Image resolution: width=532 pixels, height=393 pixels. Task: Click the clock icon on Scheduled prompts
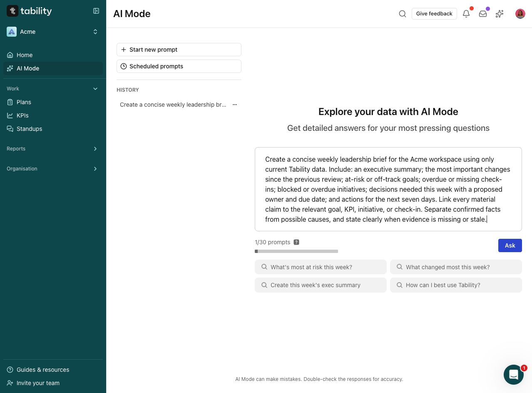(x=124, y=66)
